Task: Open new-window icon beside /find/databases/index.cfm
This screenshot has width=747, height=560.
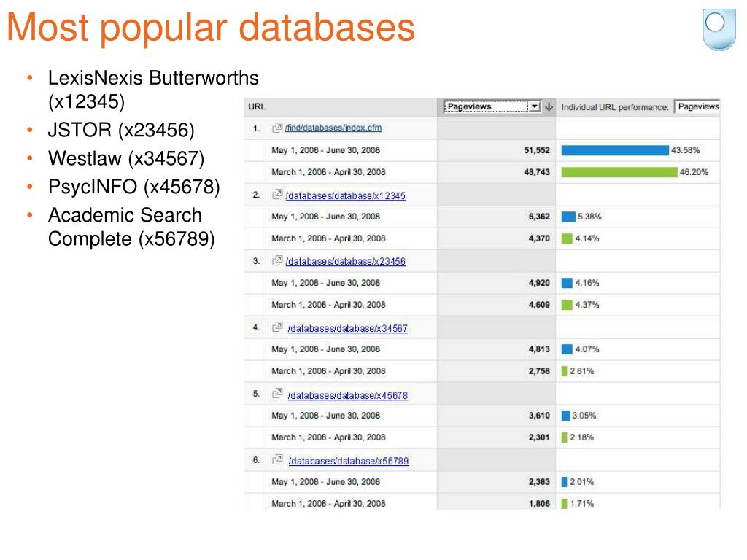Action: pos(276,128)
